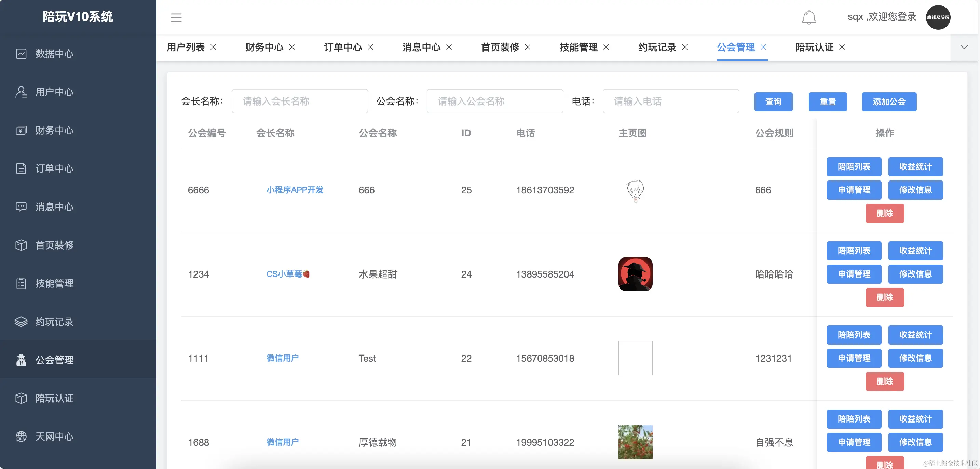Select 用户中心 in the sidebar
Image resolution: width=980 pixels, height=469 pixels.
tap(54, 92)
